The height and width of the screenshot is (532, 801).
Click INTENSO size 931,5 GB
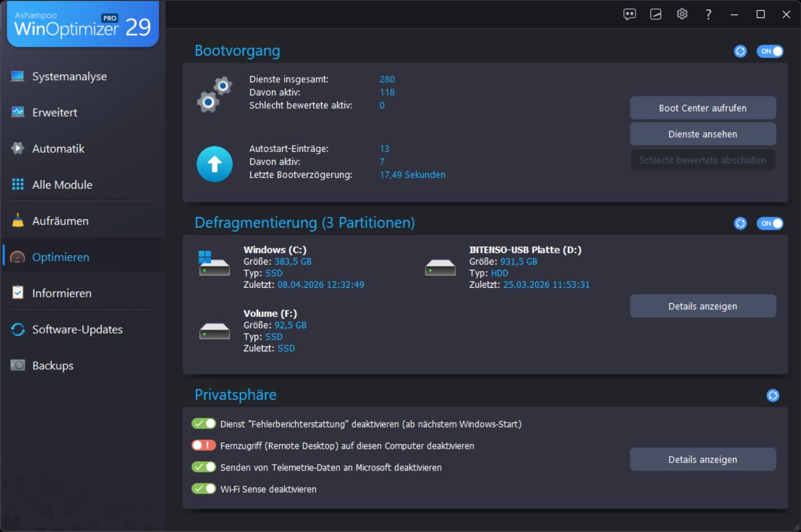[x=518, y=261]
